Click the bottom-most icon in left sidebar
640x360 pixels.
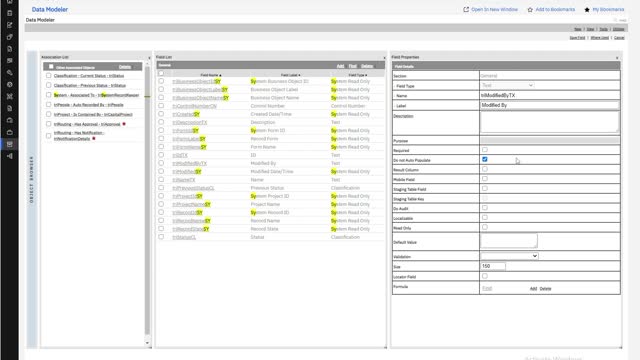[9, 156]
